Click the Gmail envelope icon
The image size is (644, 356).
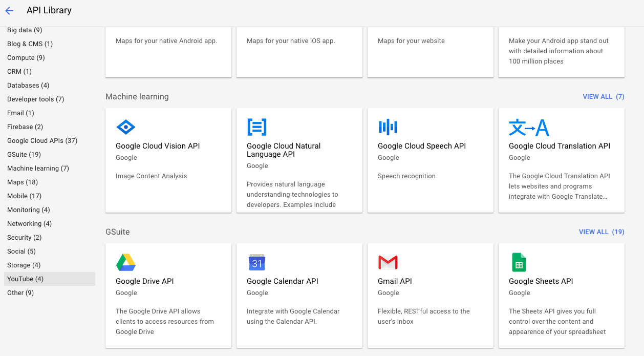pyautogui.click(x=388, y=262)
